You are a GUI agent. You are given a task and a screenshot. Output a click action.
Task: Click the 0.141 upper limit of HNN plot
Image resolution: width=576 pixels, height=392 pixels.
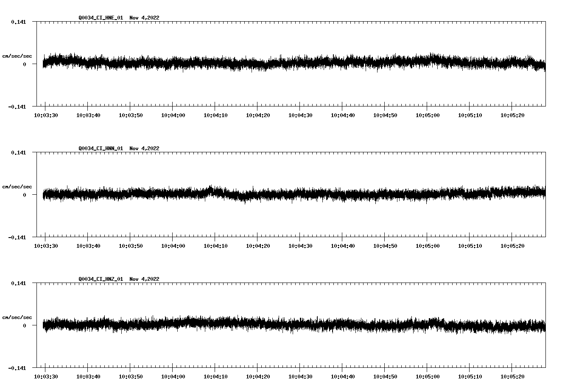tap(18, 152)
